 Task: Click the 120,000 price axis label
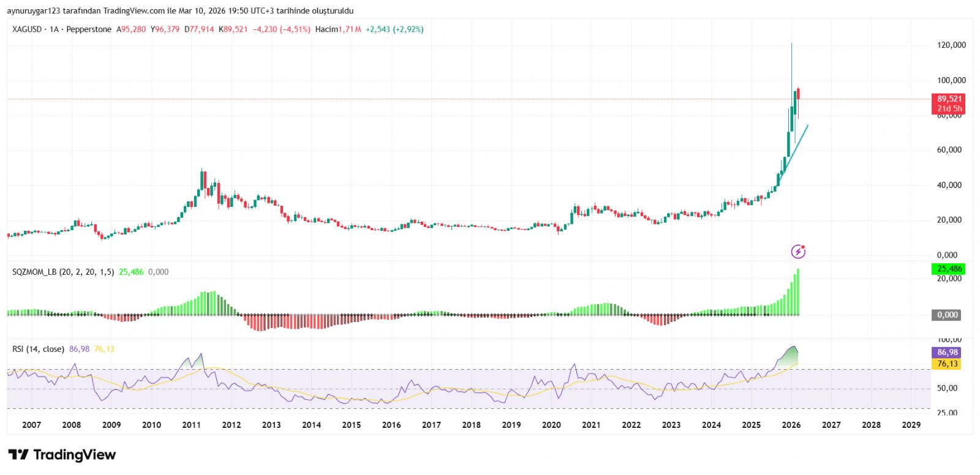click(951, 45)
